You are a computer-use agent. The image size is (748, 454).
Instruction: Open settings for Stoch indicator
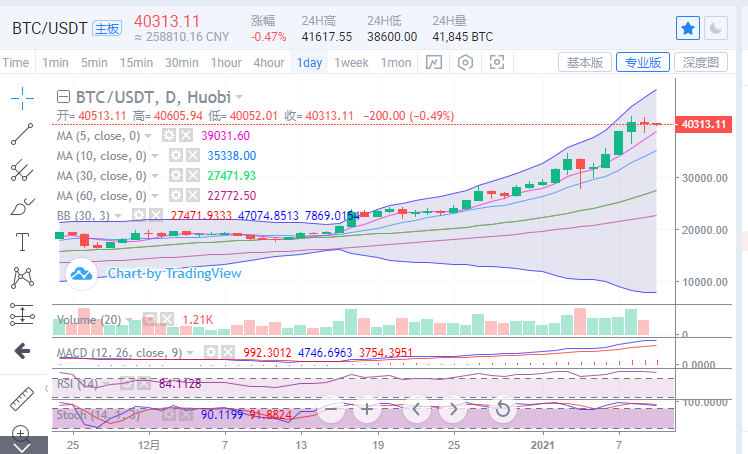click(169, 414)
